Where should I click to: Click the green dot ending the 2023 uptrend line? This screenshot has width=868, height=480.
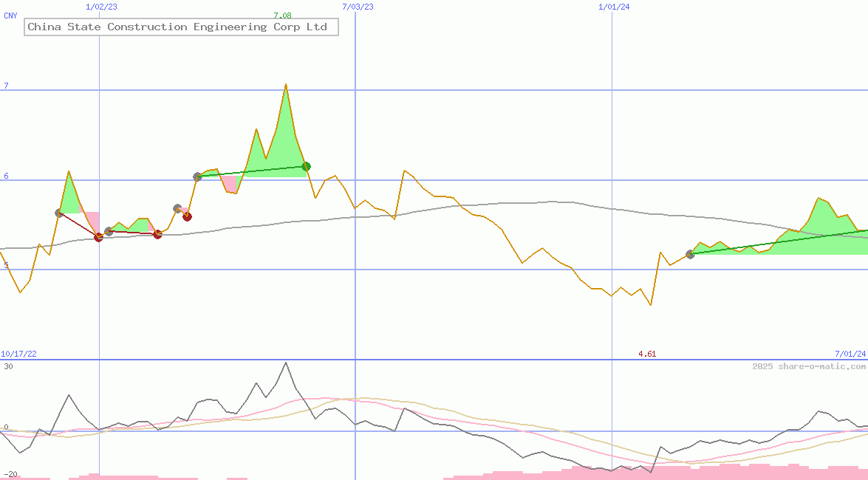click(306, 166)
